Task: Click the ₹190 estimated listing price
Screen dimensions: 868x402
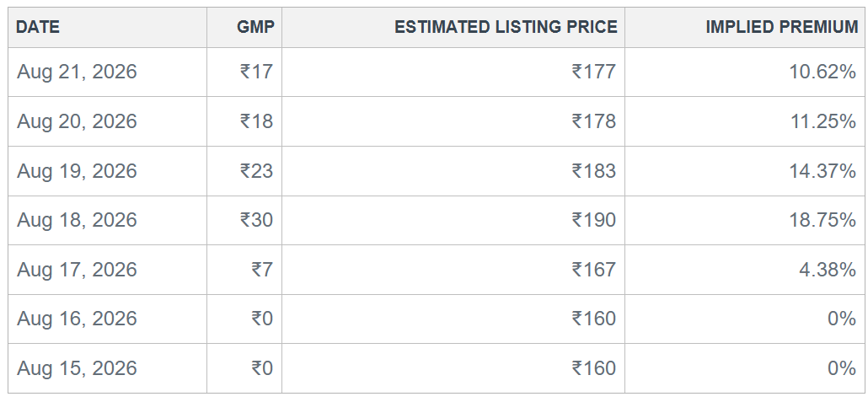Action: pos(593,220)
